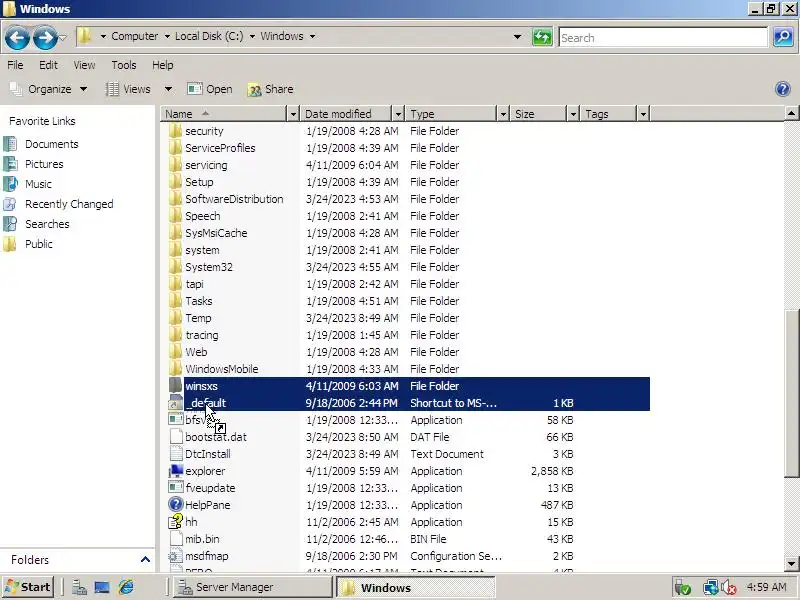
Task: Select the hh application icon
Action: click(x=176, y=521)
